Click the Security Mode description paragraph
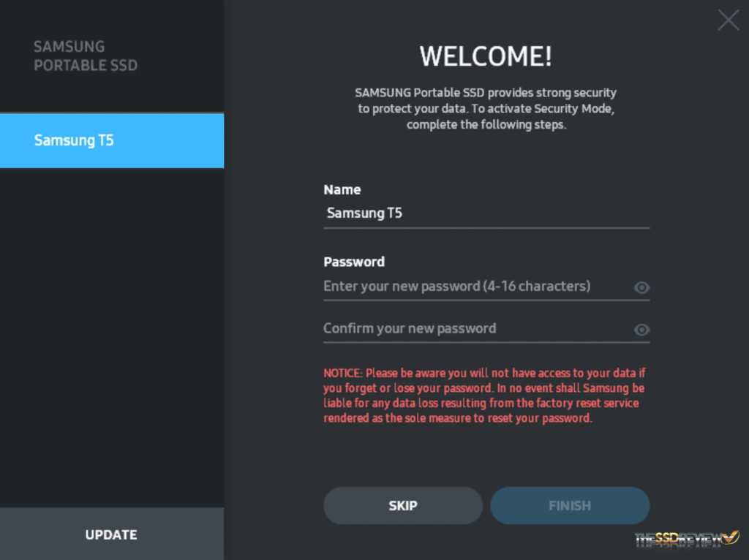 pyautogui.click(x=486, y=109)
